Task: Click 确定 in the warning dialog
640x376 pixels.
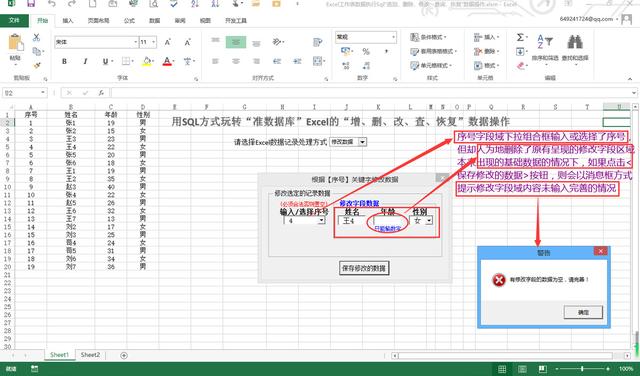Action: pyautogui.click(x=583, y=312)
